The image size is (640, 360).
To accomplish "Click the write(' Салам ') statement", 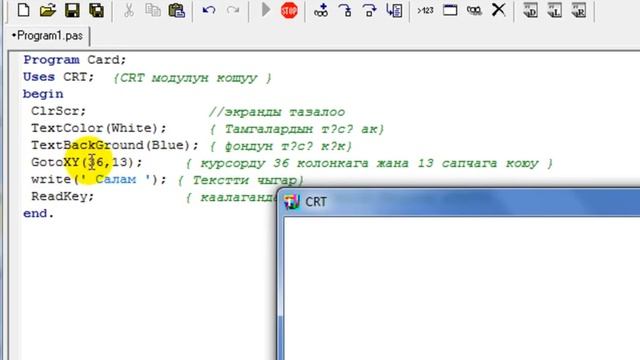I will coord(99,180).
